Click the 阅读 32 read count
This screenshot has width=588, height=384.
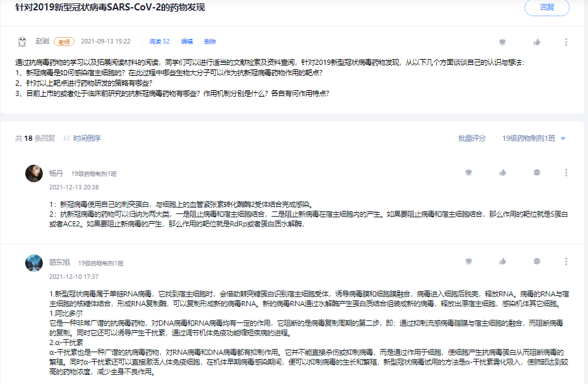159,42
